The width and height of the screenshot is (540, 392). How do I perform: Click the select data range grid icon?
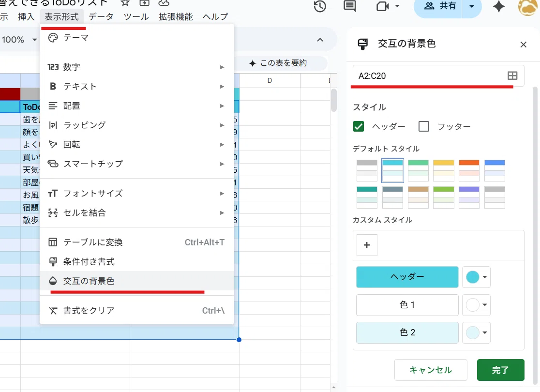coord(512,76)
